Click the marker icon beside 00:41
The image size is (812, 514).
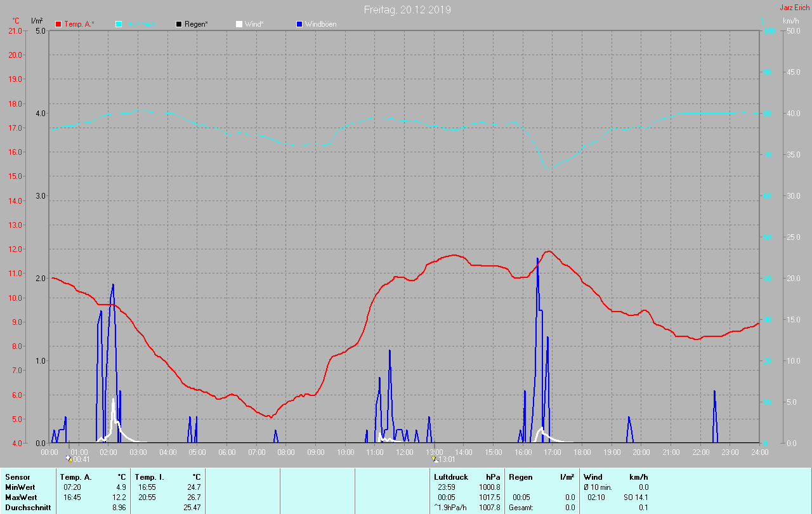pyautogui.click(x=69, y=458)
